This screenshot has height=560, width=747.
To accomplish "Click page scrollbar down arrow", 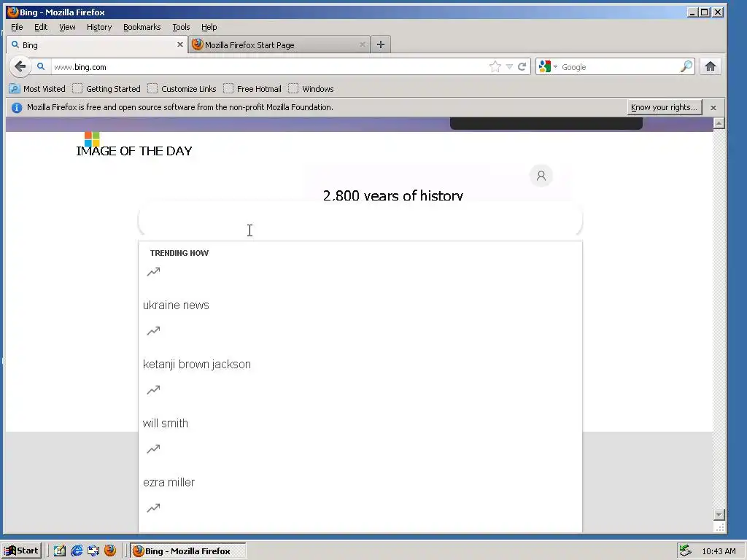I will tap(719, 515).
